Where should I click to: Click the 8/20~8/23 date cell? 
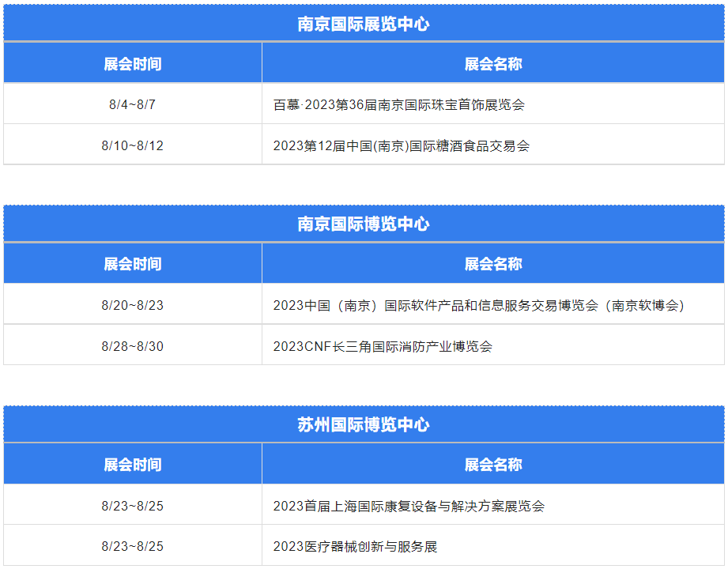[133, 305]
